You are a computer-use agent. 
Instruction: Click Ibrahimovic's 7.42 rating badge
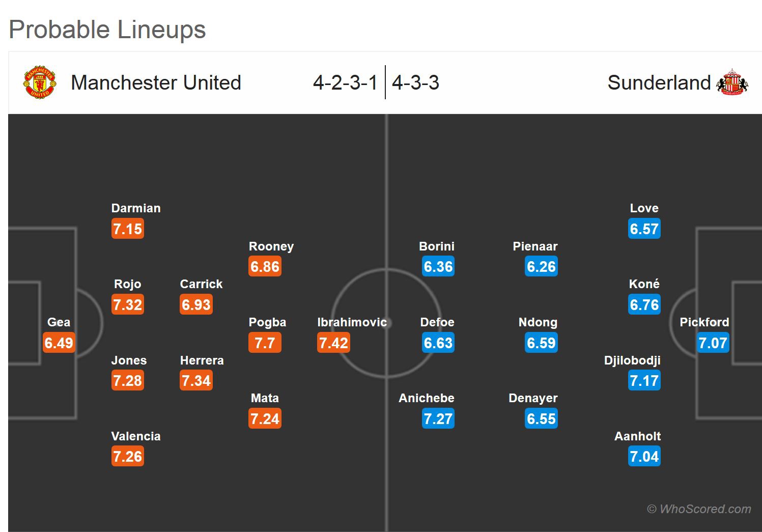click(x=333, y=343)
